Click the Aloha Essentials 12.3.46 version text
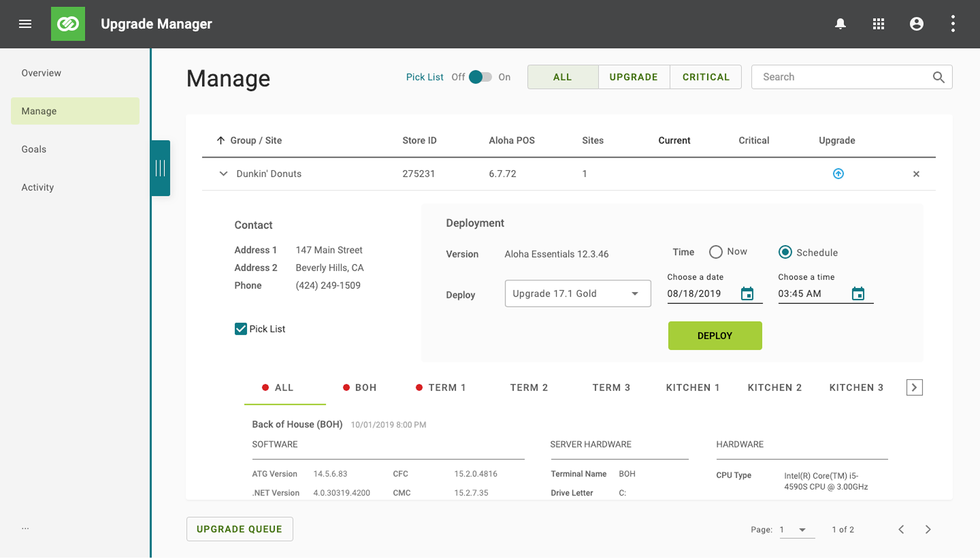 (556, 254)
